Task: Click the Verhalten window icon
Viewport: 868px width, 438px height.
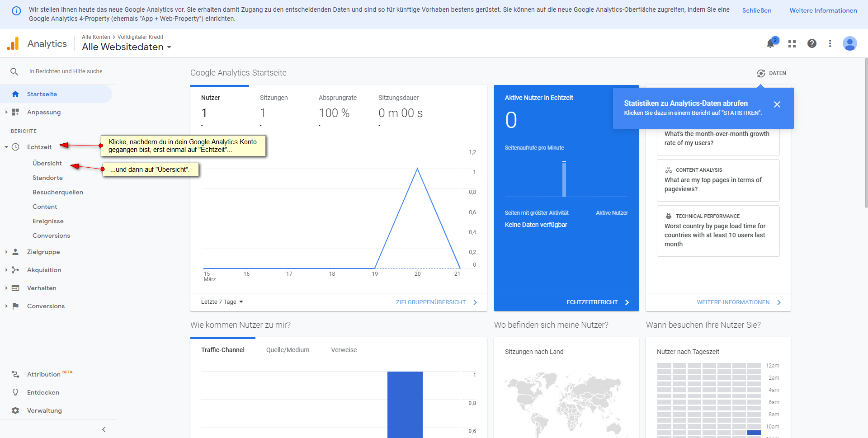Action: click(x=15, y=288)
